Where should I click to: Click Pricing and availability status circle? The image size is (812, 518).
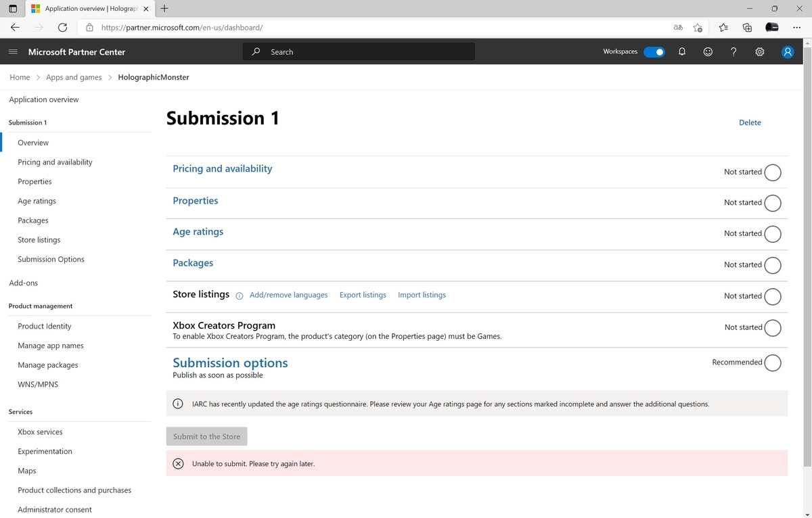[773, 172]
